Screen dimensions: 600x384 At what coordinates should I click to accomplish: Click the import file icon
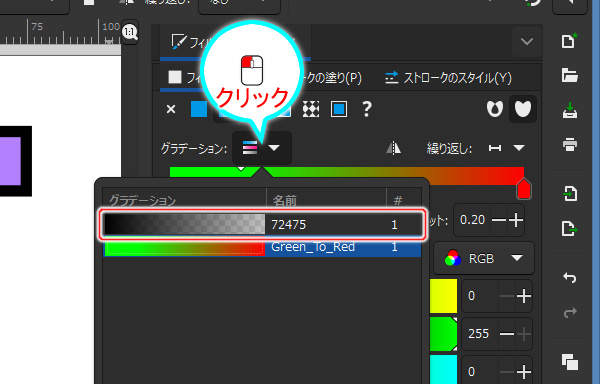570,194
